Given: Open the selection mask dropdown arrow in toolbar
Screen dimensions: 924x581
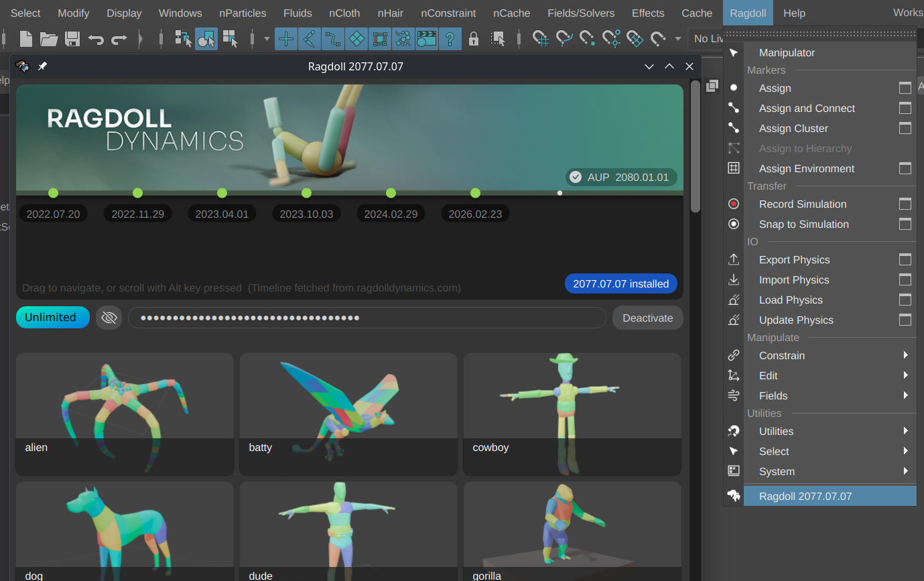Looking at the screenshot, I should [x=267, y=39].
